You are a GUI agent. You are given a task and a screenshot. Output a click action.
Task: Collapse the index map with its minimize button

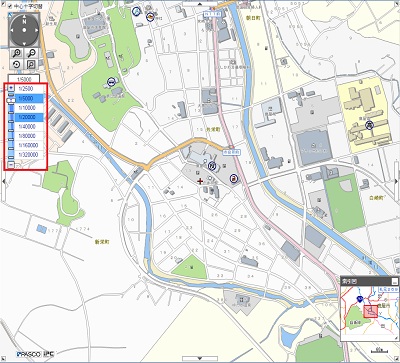click(395, 281)
